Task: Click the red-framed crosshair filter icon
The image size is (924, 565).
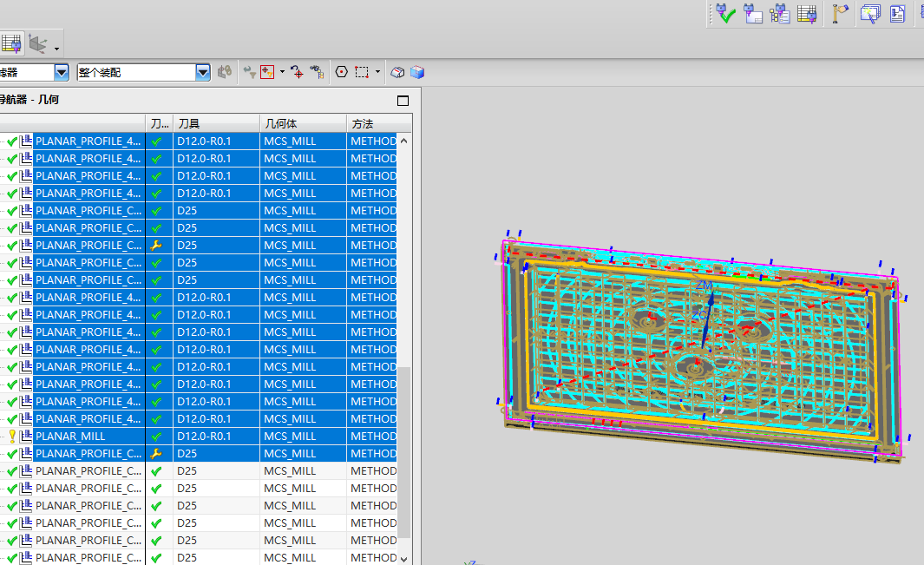Action: pyautogui.click(x=267, y=72)
